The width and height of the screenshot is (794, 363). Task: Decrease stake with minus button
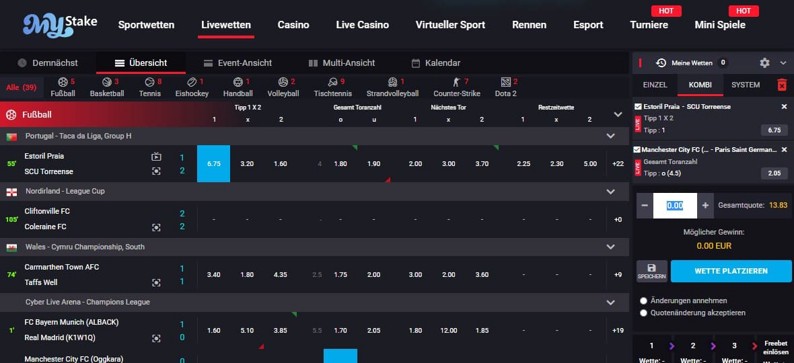(644, 206)
